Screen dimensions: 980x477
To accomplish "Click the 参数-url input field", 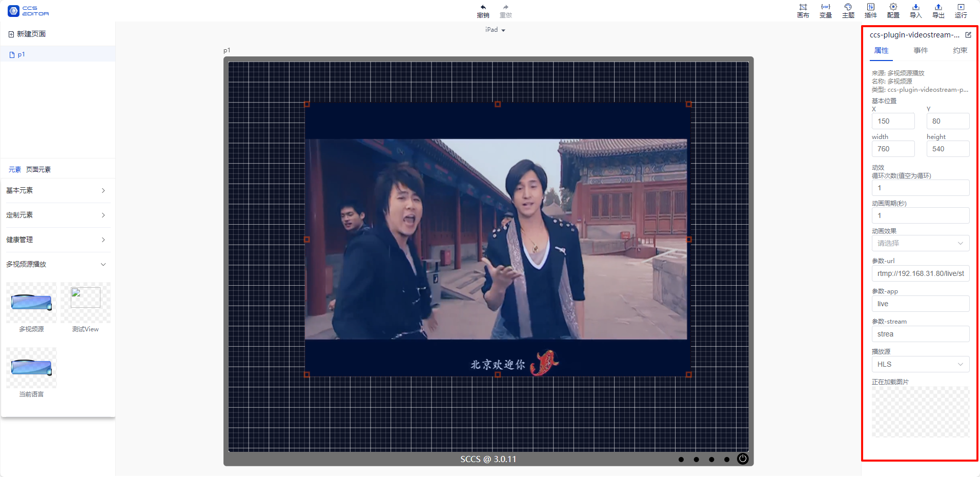I will click(x=920, y=273).
